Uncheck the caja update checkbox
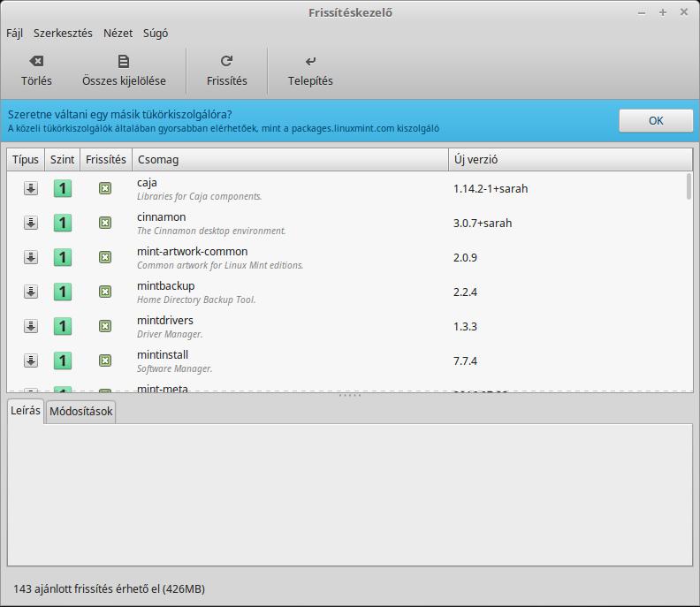Screen dimensions: 700x607 tap(105, 188)
